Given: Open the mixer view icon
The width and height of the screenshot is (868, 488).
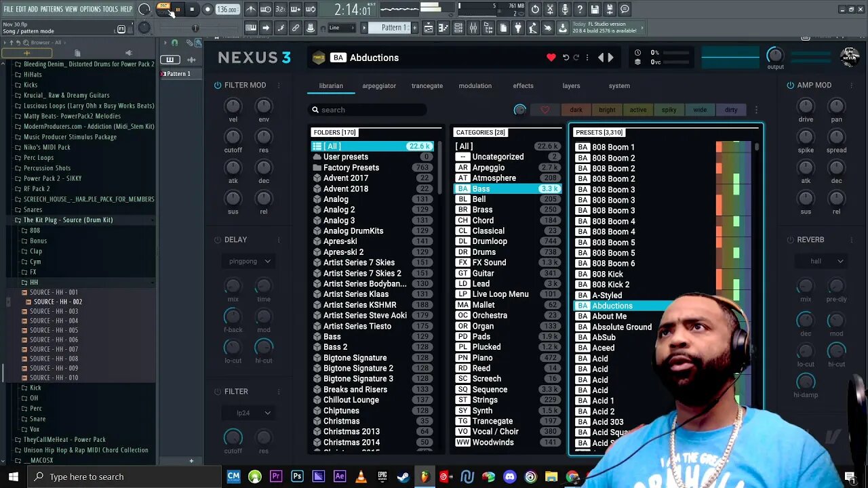Looking at the screenshot, I should tap(473, 28).
